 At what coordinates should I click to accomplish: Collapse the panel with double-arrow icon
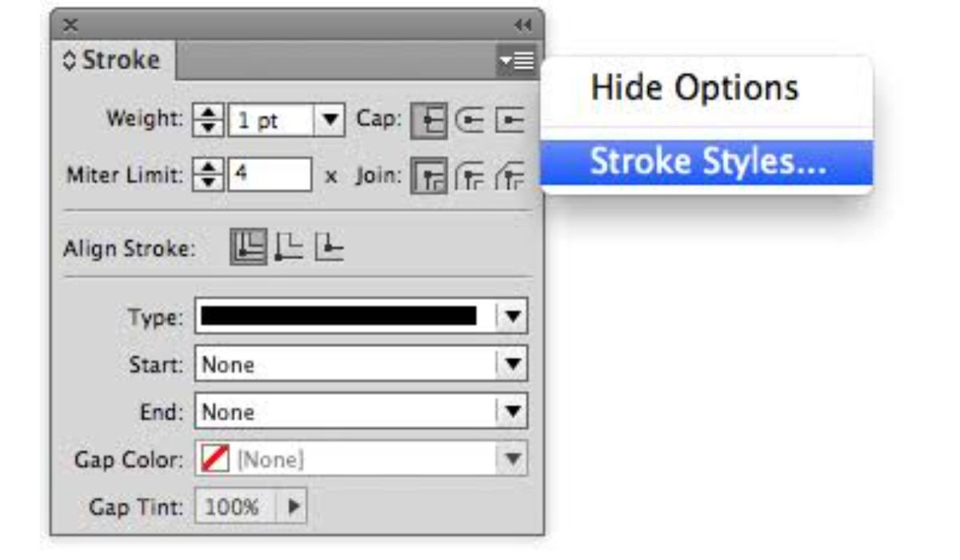point(522,26)
